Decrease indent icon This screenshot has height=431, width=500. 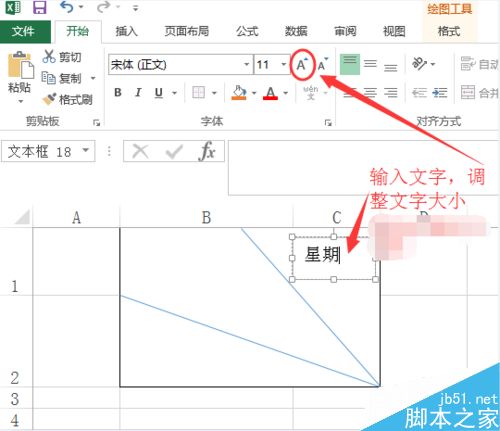419,92
